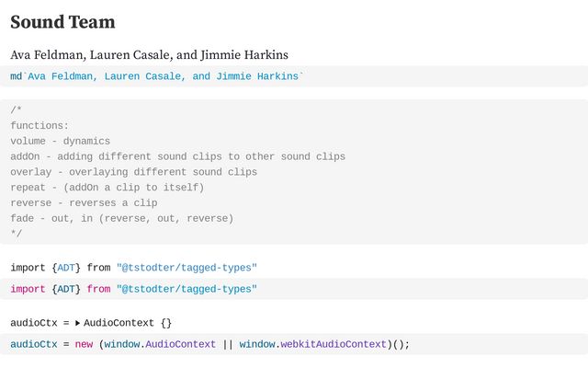Viewport: 588px width, 368px height.
Task: Click the addOn comment line in code
Action: [x=177, y=156]
